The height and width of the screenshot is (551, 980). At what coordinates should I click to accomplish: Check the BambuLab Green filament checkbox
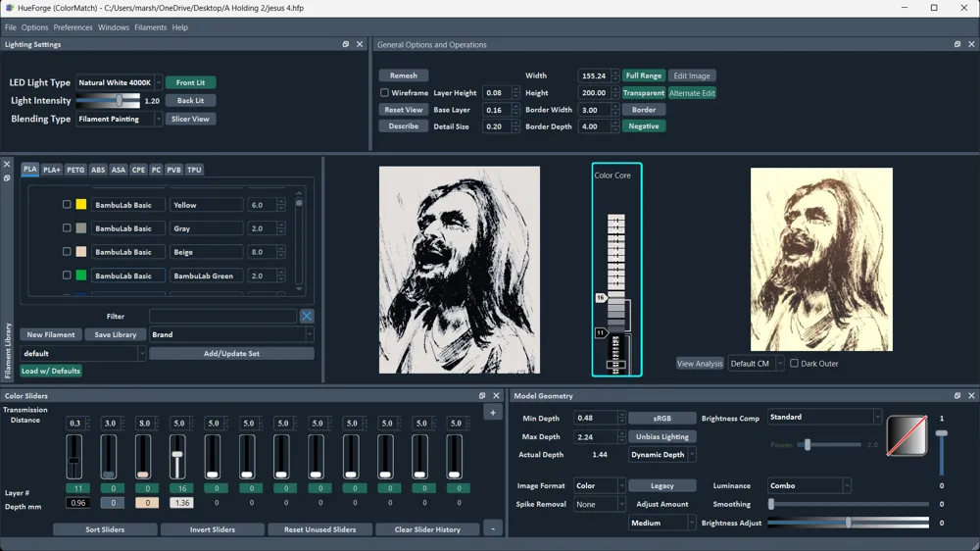(x=67, y=275)
